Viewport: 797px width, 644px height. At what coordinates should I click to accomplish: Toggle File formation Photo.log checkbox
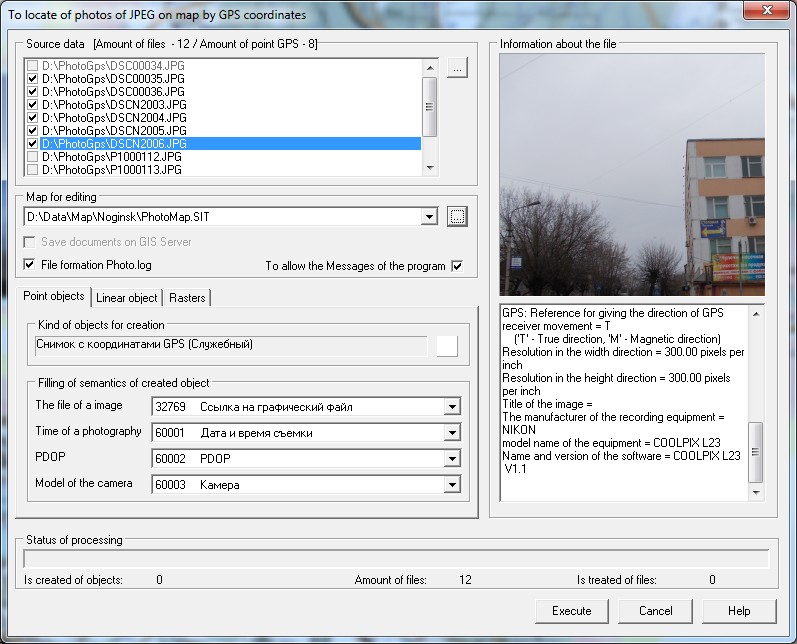(29, 264)
